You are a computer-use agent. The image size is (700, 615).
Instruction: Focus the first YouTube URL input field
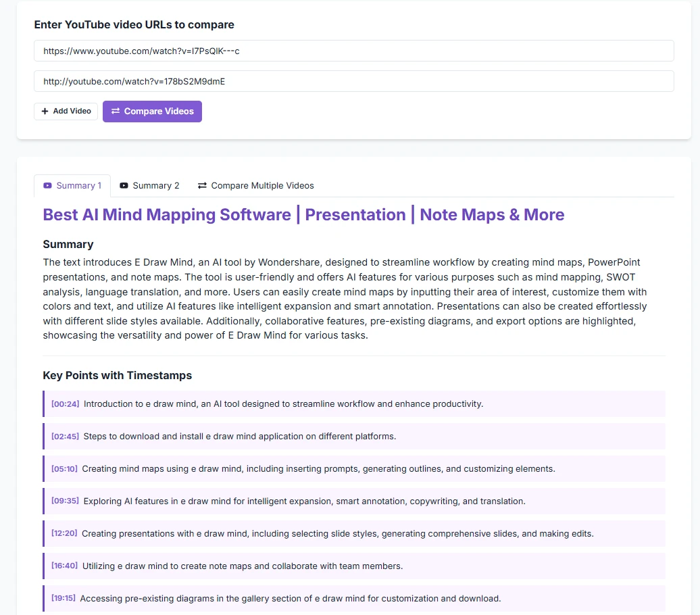(353, 51)
